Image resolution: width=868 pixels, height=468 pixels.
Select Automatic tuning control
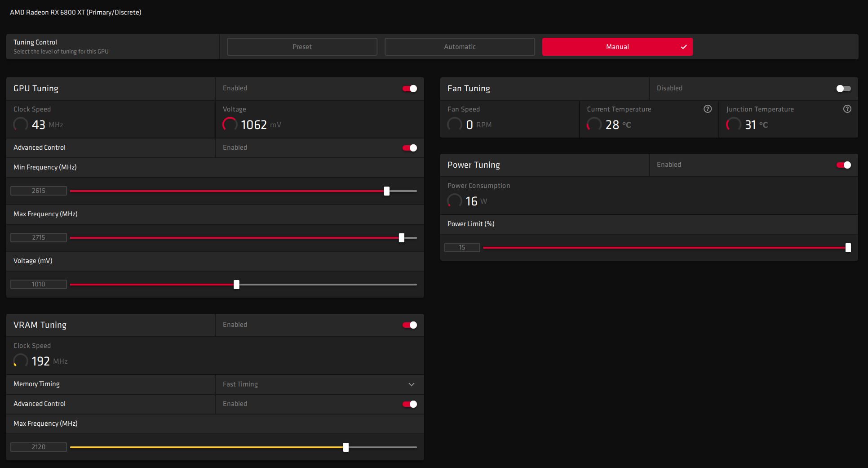(460, 47)
